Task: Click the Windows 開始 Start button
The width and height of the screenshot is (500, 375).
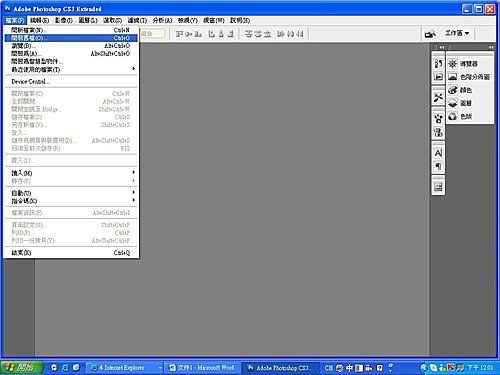Action: click(22, 368)
